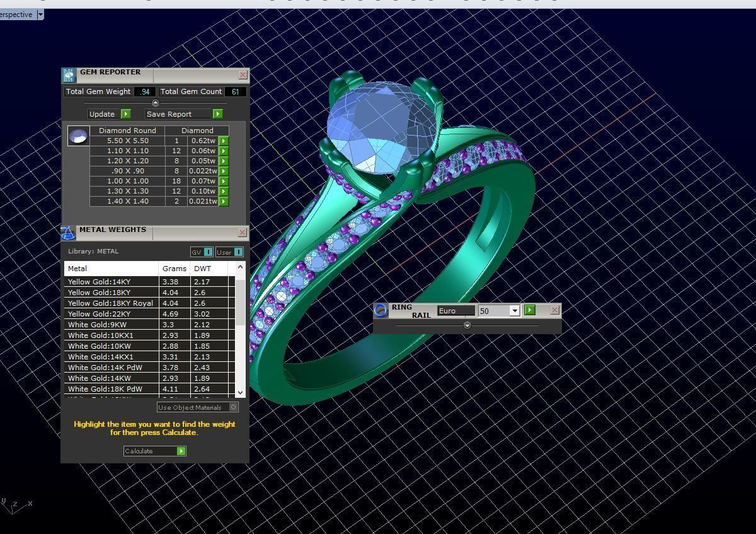Click green arrow on 1.00 X 1.00 row
The image size is (756, 534).
[224, 182]
